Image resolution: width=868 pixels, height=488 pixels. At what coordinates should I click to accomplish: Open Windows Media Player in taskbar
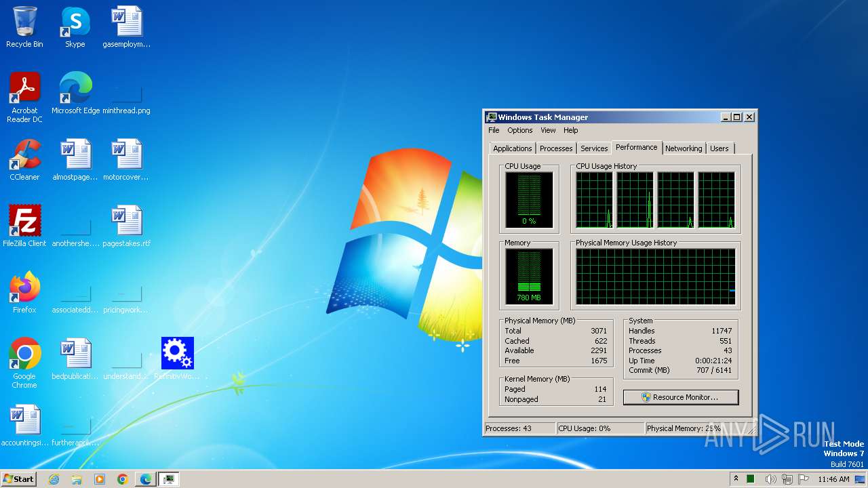[100, 479]
